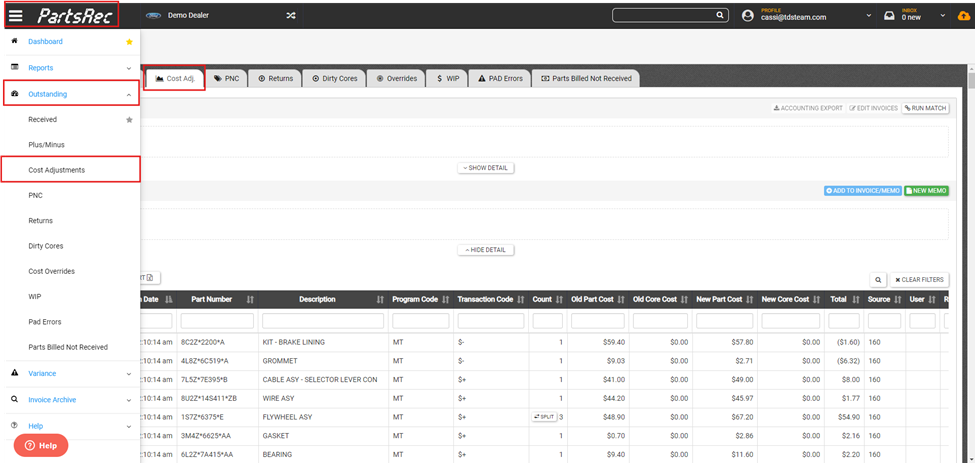Click SPLIT button on FLYWHEEL ASY row

tap(544, 416)
